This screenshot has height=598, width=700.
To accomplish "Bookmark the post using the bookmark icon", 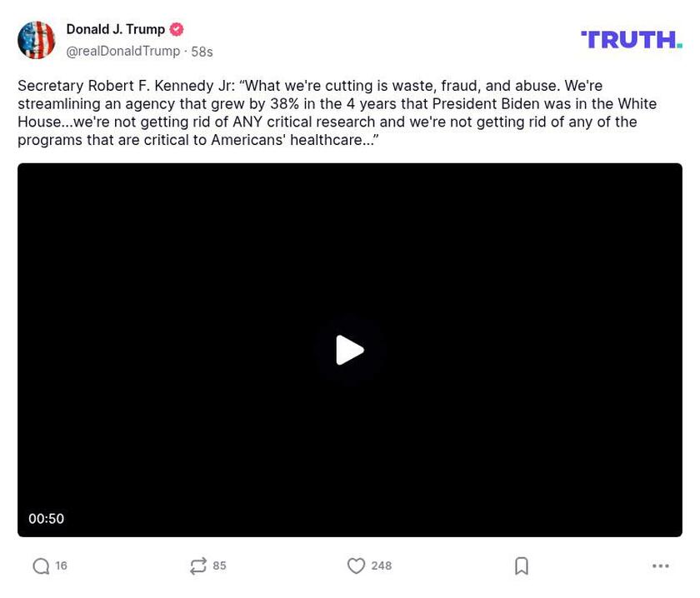I will tap(522, 565).
